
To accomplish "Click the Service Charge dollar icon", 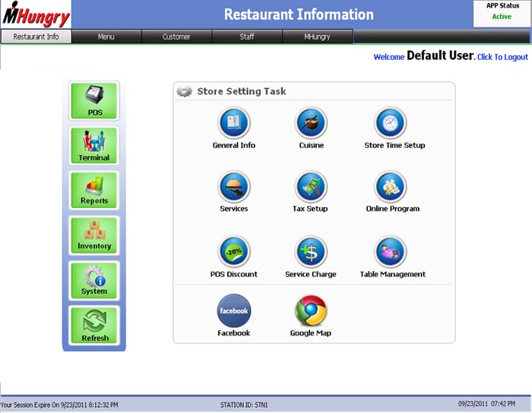I will (311, 252).
